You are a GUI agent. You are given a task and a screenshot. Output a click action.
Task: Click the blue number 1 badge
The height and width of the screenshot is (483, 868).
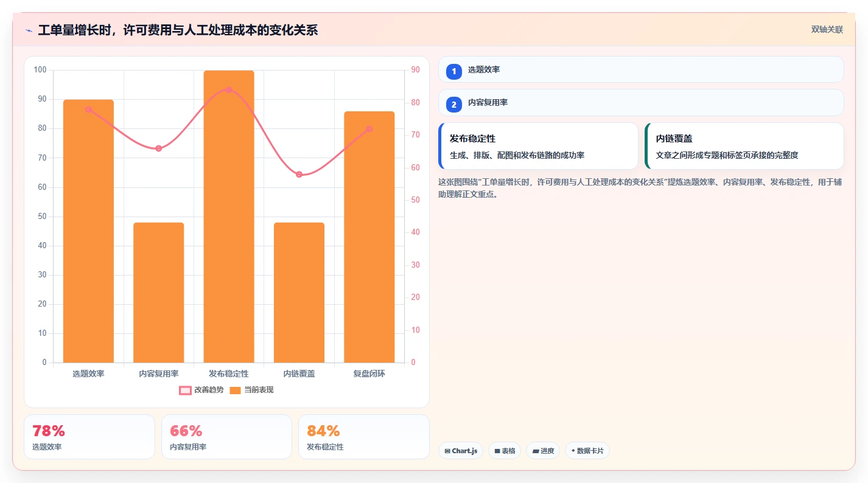click(453, 71)
